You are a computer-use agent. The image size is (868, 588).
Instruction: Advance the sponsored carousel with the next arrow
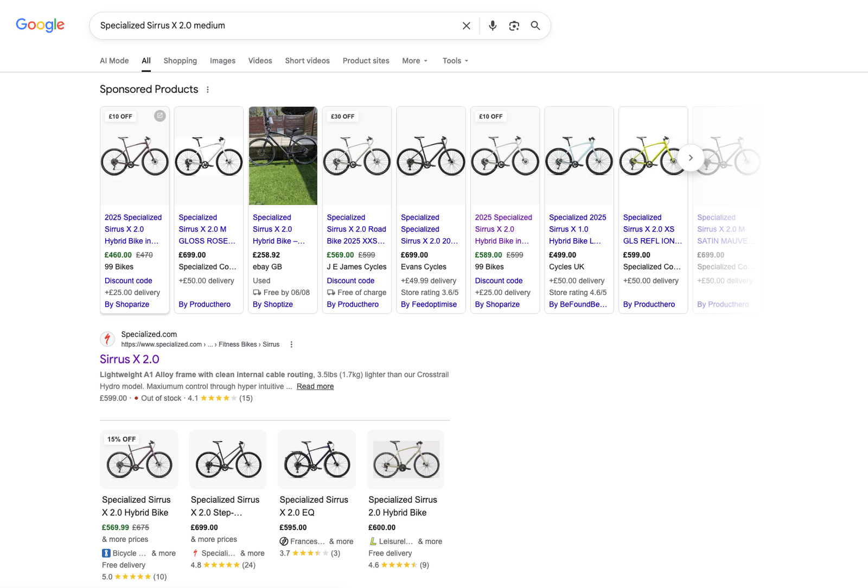pos(691,158)
